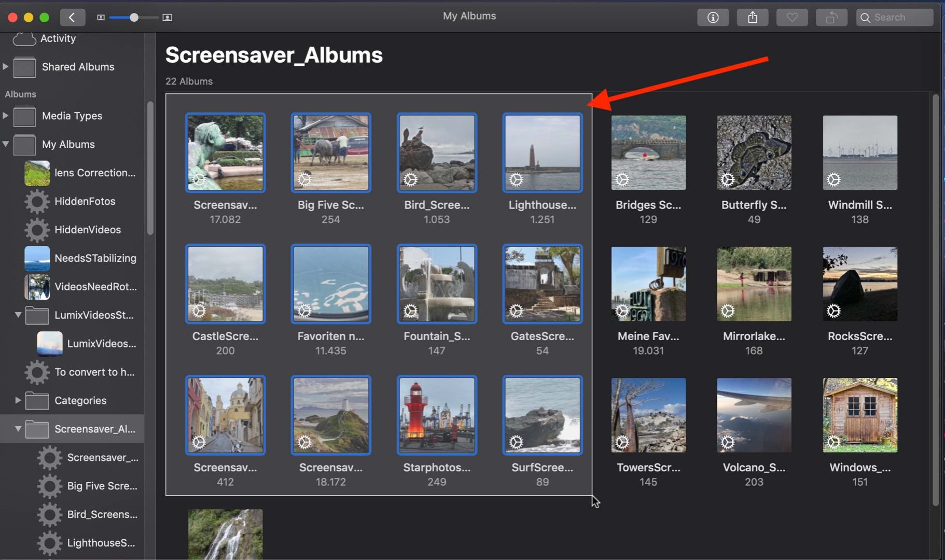Select Windmill S... album thumbnail
Screen dimensions: 945x560
coord(860,152)
